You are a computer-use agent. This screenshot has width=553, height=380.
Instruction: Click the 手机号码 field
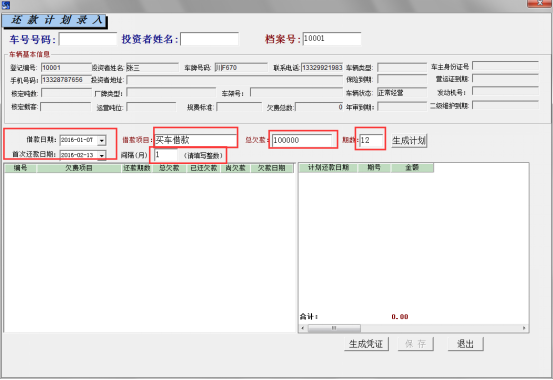(x=66, y=80)
